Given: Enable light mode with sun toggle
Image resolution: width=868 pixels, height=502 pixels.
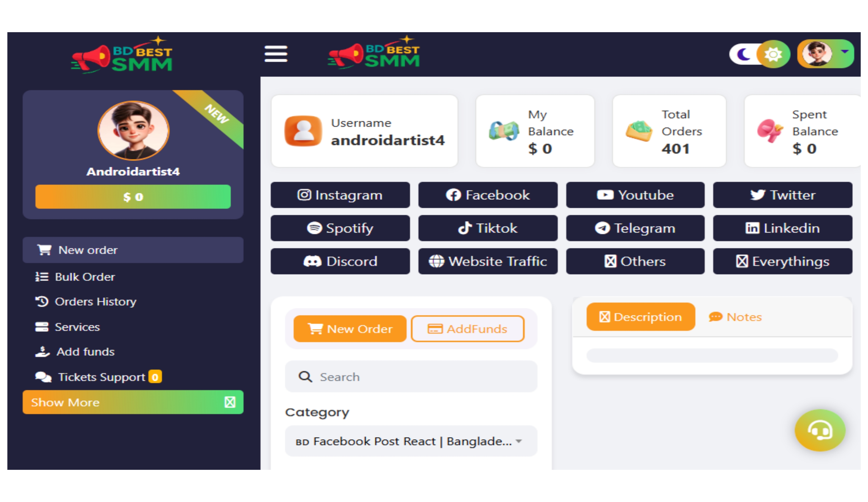Looking at the screenshot, I should click(x=773, y=54).
